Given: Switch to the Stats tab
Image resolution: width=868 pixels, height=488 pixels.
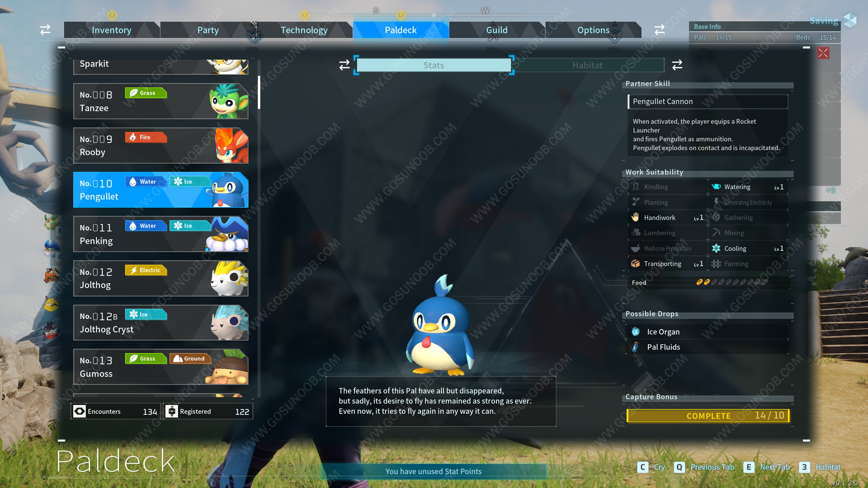Looking at the screenshot, I should [433, 64].
